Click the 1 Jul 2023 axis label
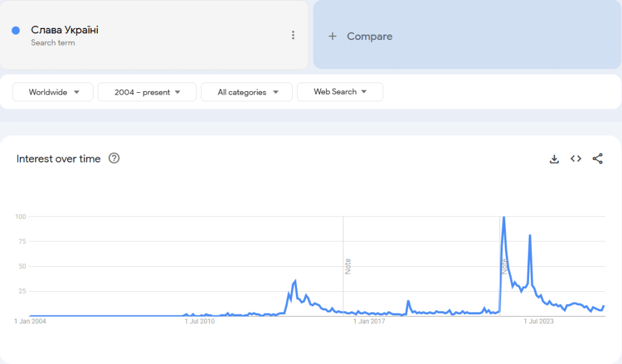This screenshot has width=622, height=364. 539,322
